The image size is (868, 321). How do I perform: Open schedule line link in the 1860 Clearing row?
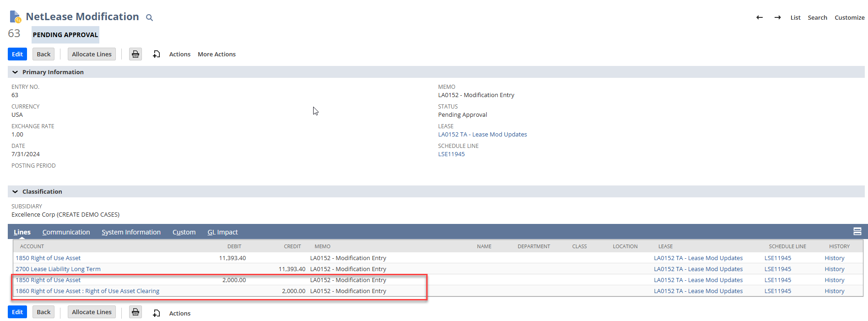coord(778,291)
